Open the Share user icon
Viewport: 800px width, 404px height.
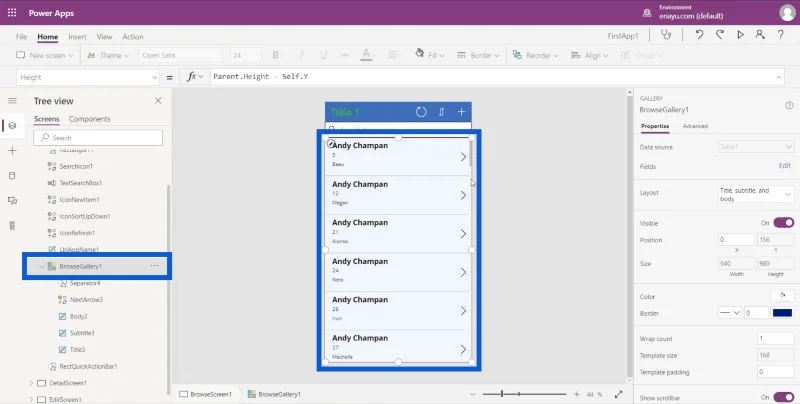760,35
